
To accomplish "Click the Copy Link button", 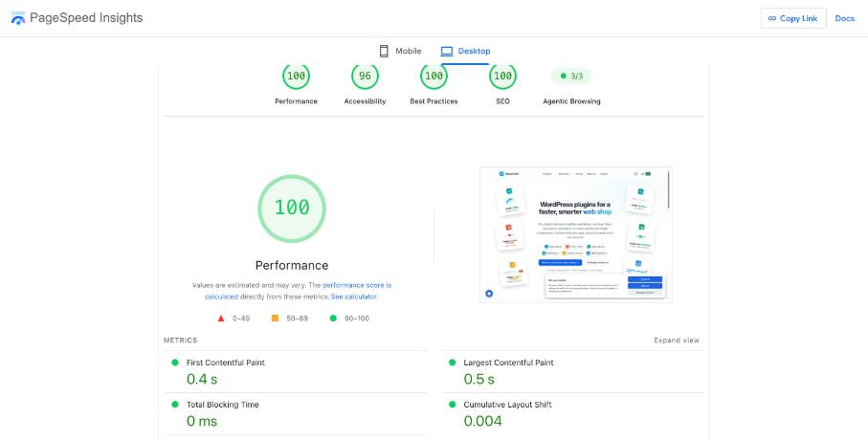I will pos(793,18).
